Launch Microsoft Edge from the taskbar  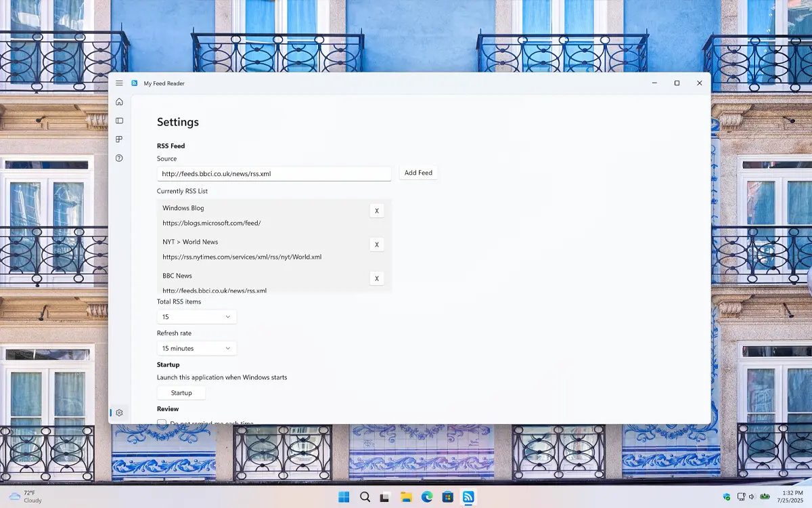427,497
